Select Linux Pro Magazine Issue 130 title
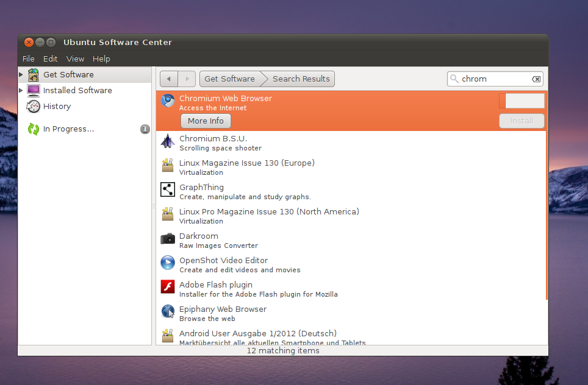This screenshot has height=385, width=588. pyautogui.click(x=269, y=211)
